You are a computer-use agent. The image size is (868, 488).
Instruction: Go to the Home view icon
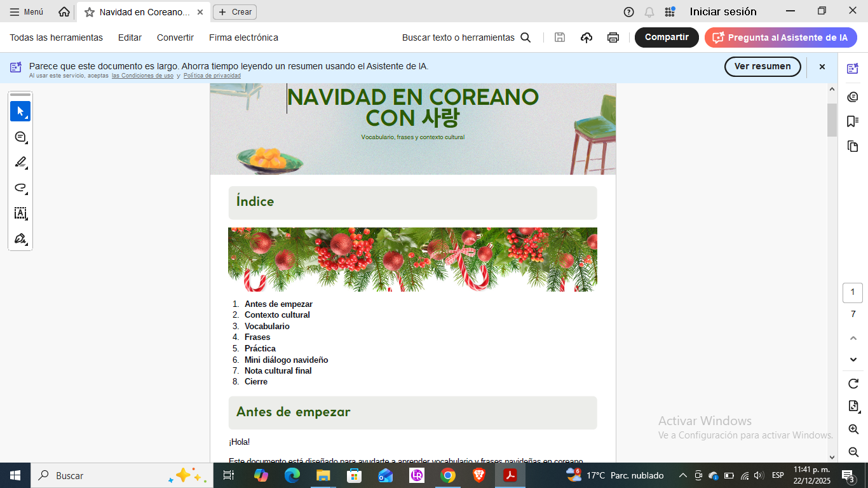click(64, 12)
